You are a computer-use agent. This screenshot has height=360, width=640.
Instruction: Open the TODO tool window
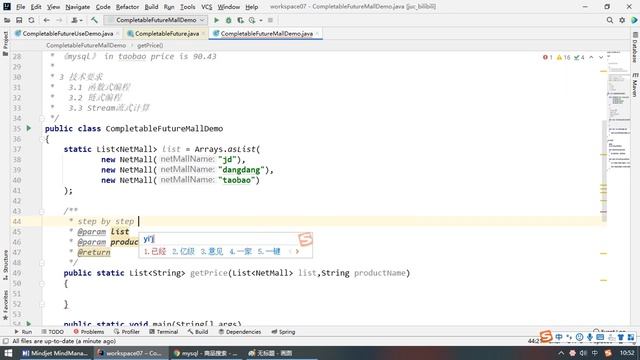tap(53, 332)
